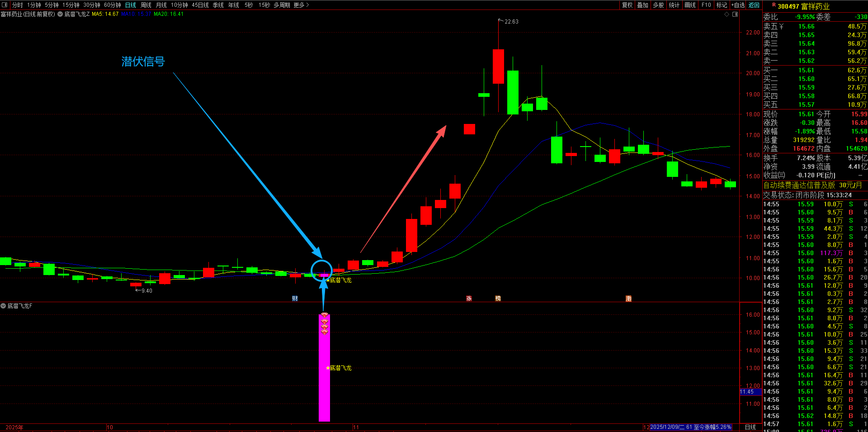Click the 9.40 low price label
The height and width of the screenshot is (432, 868).
tap(147, 291)
